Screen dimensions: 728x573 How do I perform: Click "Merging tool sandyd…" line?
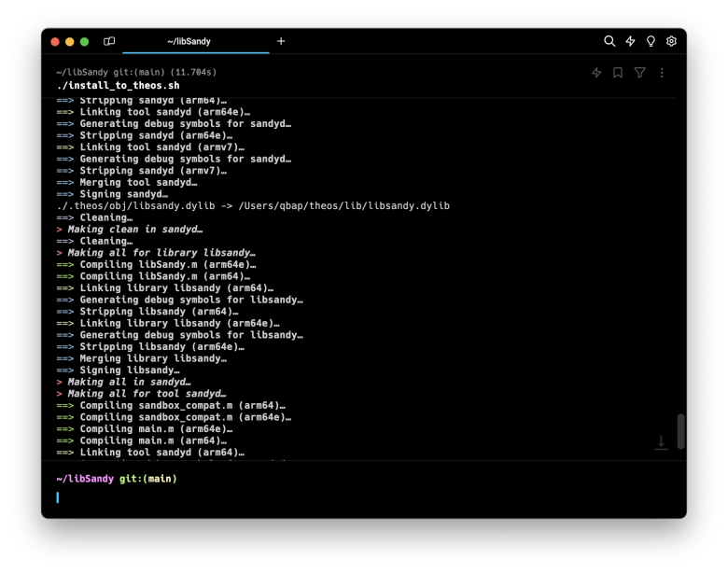pyautogui.click(x=127, y=183)
